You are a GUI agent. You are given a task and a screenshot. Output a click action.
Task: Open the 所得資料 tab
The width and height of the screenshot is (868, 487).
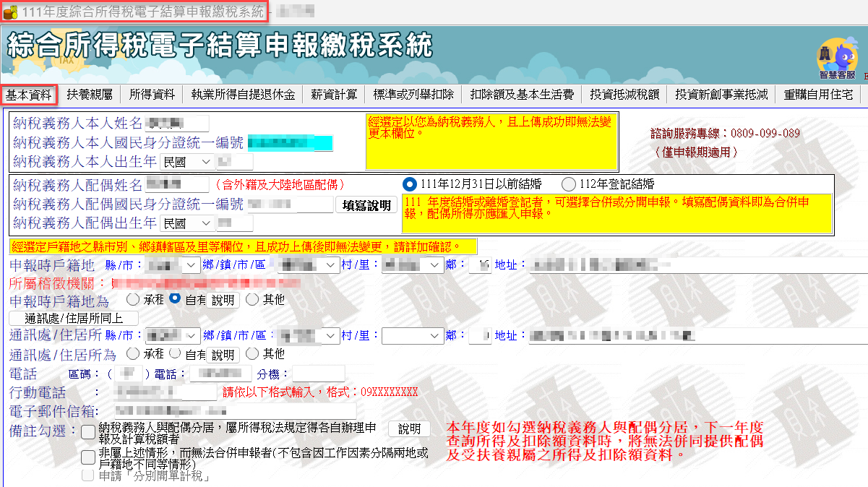[x=152, y=95]
